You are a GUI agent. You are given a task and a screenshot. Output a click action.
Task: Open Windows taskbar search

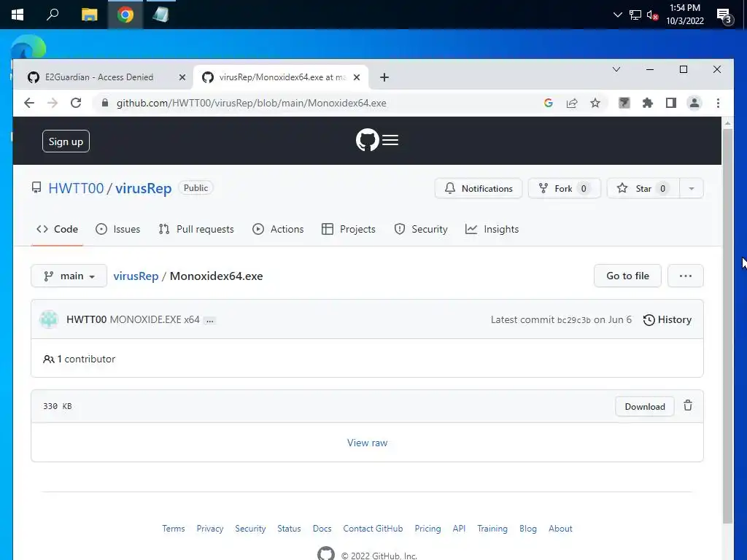(x=53, y=15)
